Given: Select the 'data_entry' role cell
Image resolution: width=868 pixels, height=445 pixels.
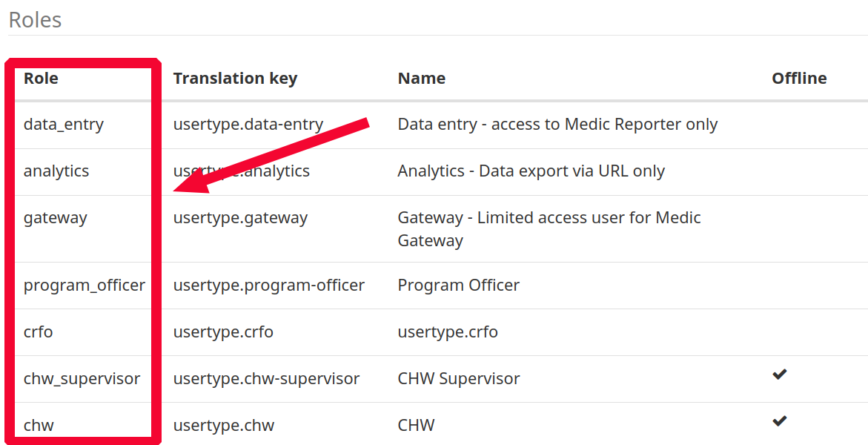Looking at the screenshot, I should (64, 125).
